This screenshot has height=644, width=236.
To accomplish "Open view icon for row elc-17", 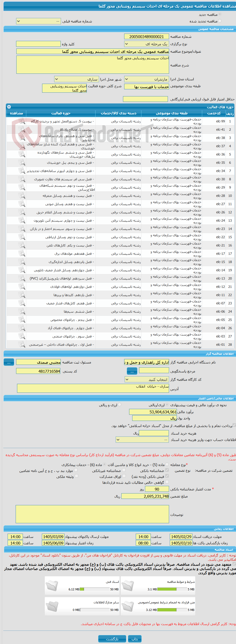I will (x=22, y=253).
